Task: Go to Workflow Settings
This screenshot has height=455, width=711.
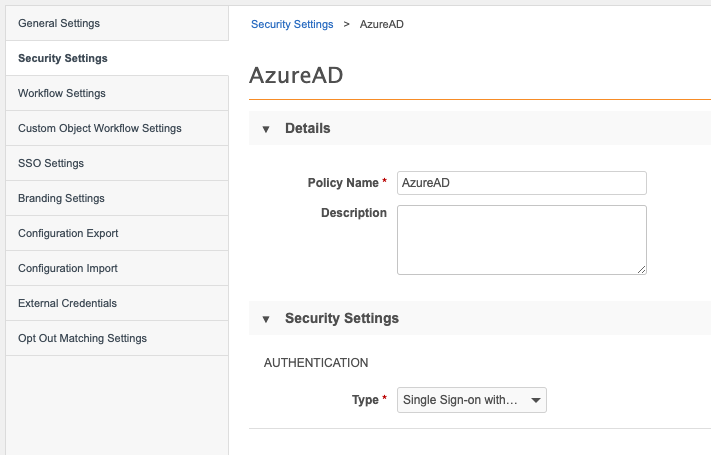Action: pyautogui.click(x=62, y=93)
